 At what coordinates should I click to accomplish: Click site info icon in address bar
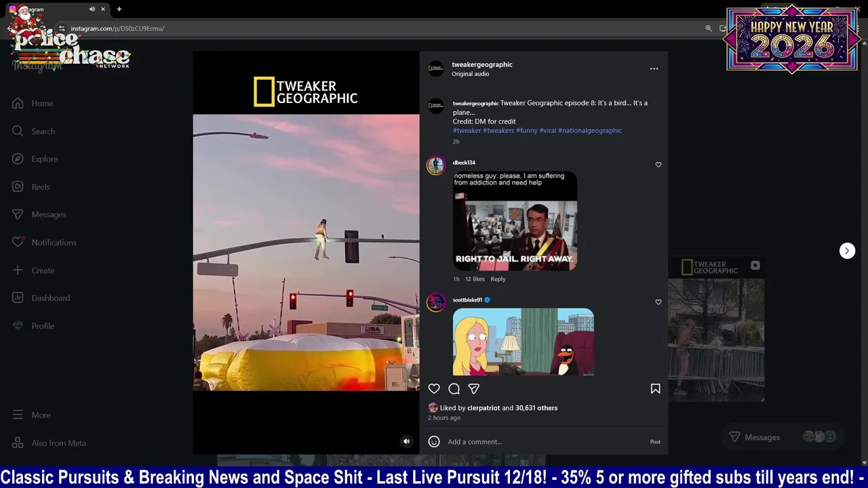click(62, 28)
